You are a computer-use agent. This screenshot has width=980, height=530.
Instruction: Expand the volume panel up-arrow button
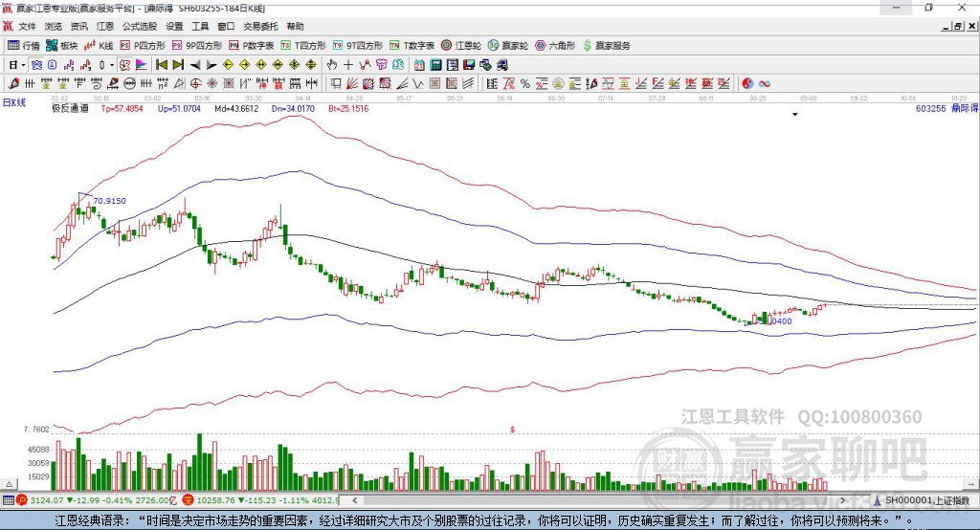pos(9,484)
